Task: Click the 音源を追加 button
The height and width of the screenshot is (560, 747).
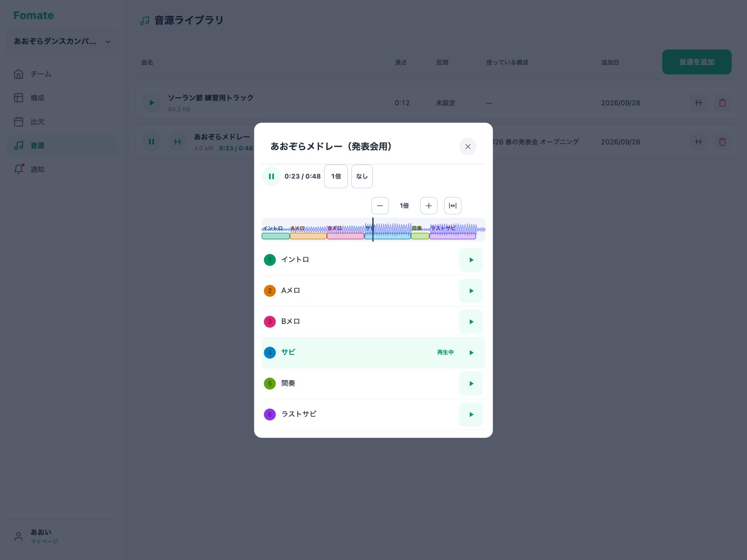Action: tap(697, 62)
